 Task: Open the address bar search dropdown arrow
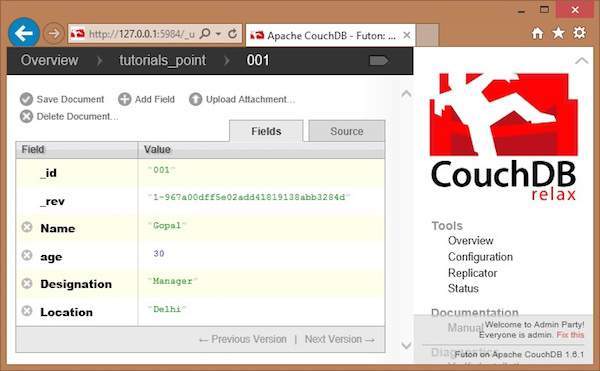coord(218,34)
